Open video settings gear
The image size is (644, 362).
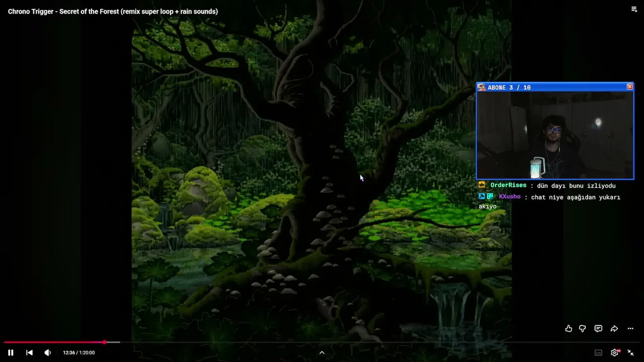coord(614,352)
